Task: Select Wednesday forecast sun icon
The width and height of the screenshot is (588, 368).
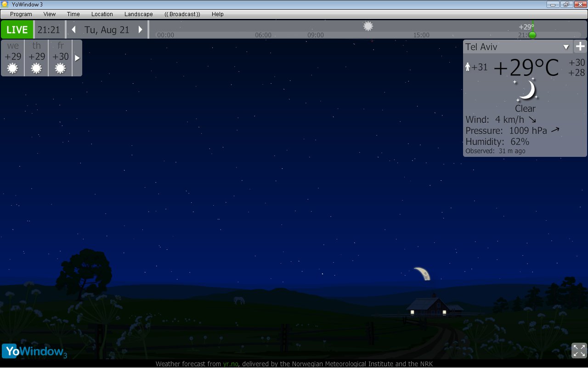Action: pos(13,69)
